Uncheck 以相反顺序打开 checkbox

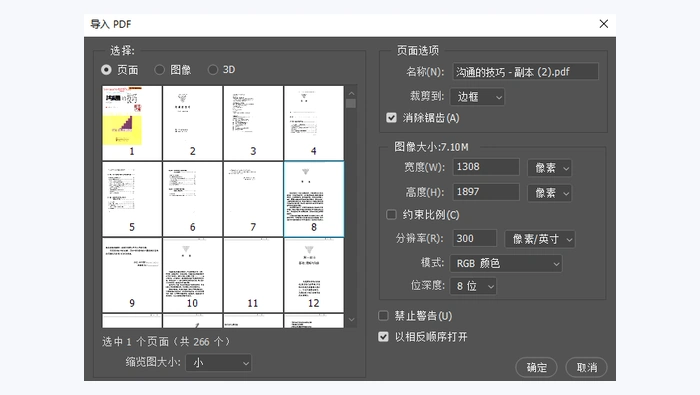pos(383,337)
